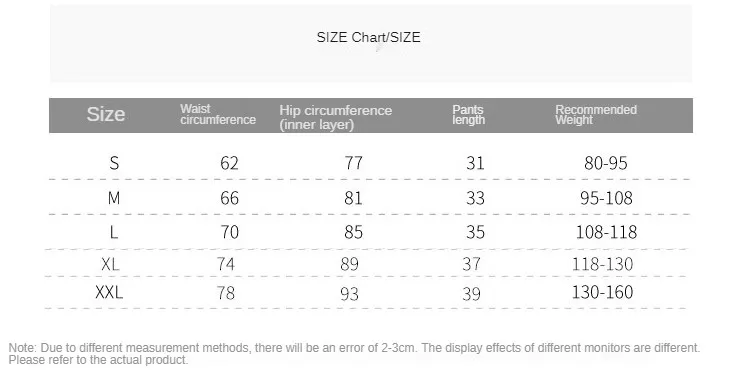Click the measurement error note text
Viewport: 731px width, 388px height.
pos(354,354)
